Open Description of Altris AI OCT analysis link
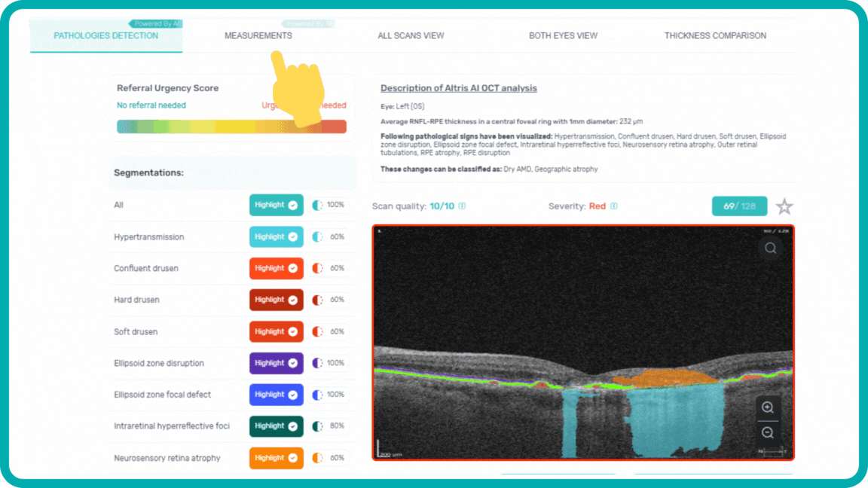868x488 pixels. click(458, 88)
